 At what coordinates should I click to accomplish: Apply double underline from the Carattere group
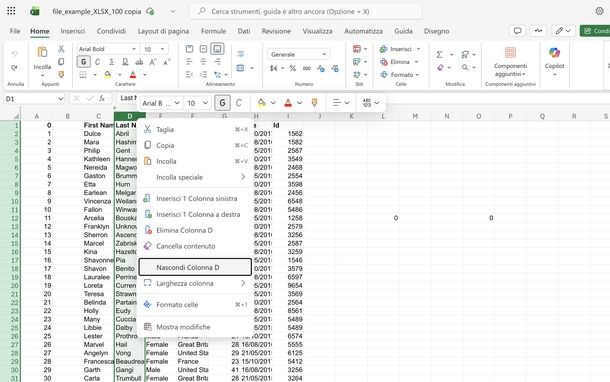click(x=125, y=62)
